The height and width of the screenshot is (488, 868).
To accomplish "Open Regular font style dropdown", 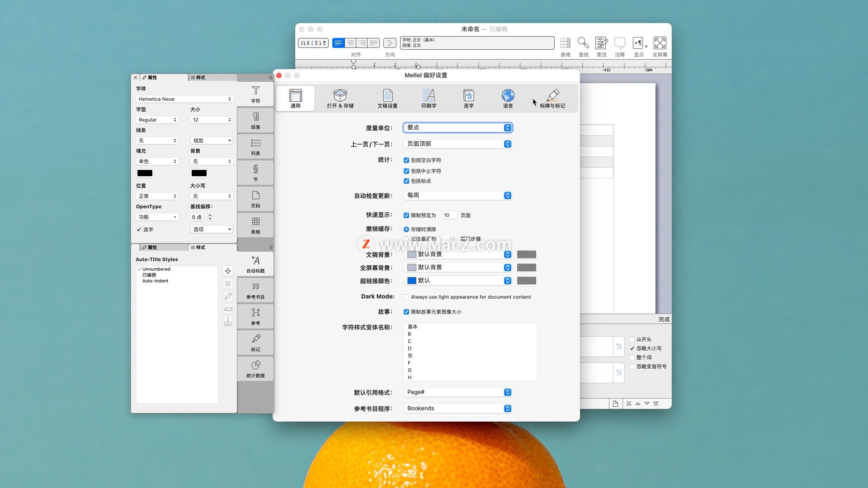I will (157, 120).
